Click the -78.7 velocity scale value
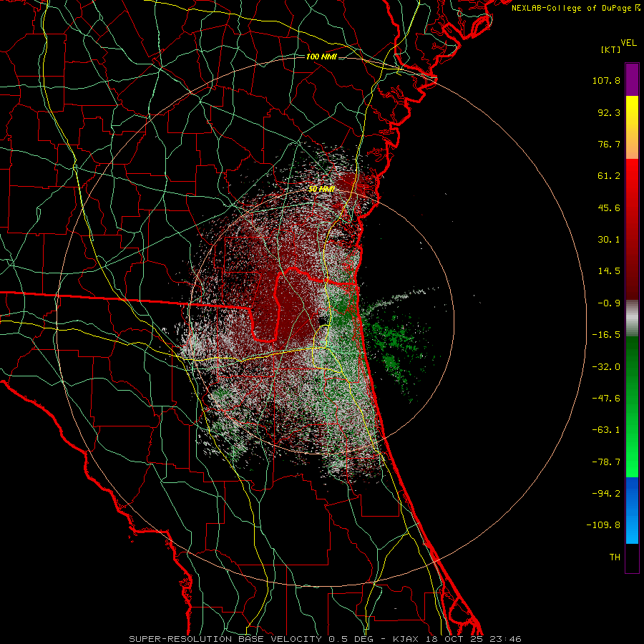 (606, 462)
